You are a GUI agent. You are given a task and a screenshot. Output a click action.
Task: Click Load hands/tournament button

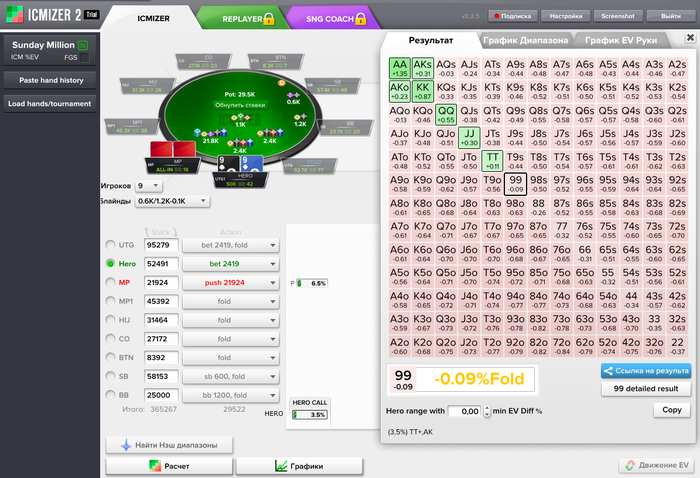pos(50,104)
